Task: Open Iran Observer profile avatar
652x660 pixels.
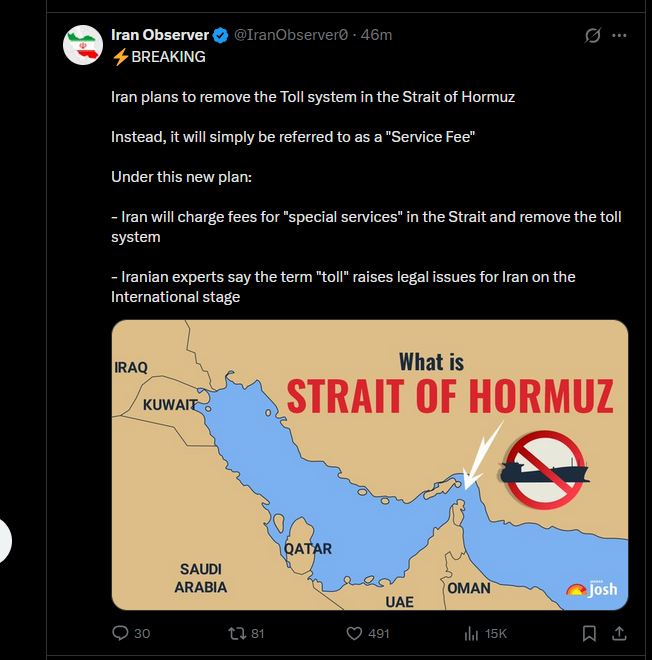Action: (83, 45)
